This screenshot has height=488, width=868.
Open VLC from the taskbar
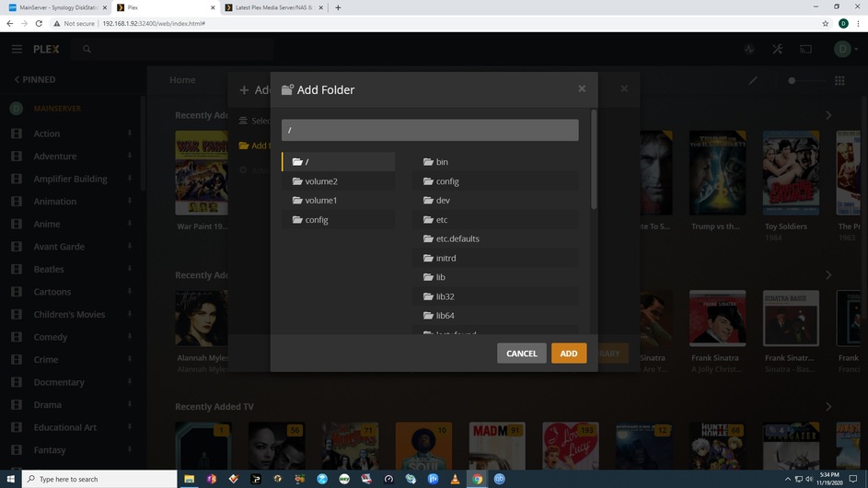[455, 479]
